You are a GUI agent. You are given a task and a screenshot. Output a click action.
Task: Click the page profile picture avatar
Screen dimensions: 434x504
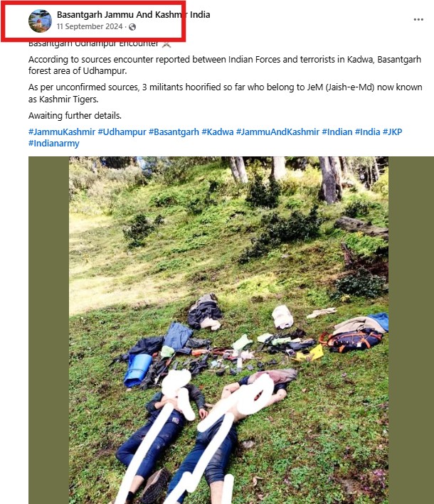coord(40,21)
